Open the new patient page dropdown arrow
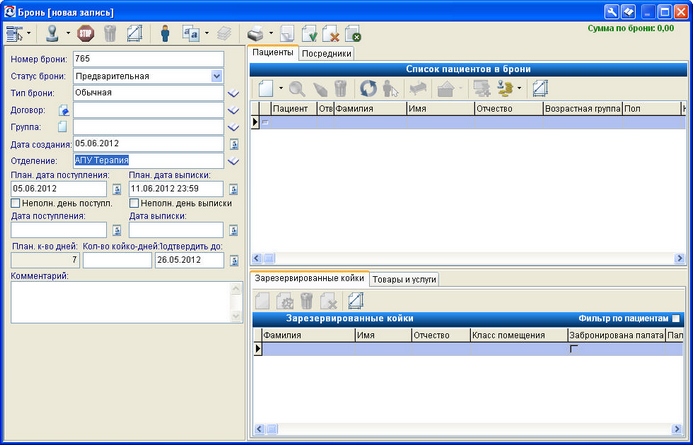The width and height of the screenshot is (693, 445). pyautogui.click(x=281, y=88)
